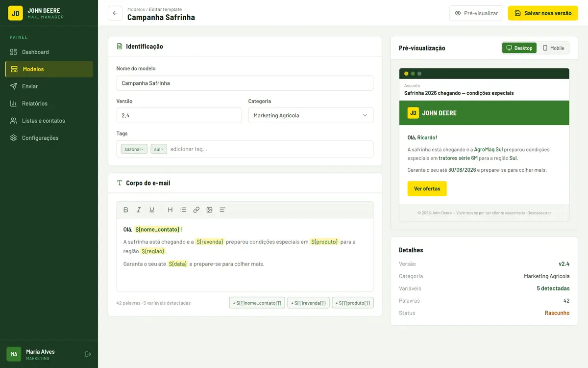588x368 pixels.
Task: Click the Enviar paper plane icon
Action: [14, 86]
